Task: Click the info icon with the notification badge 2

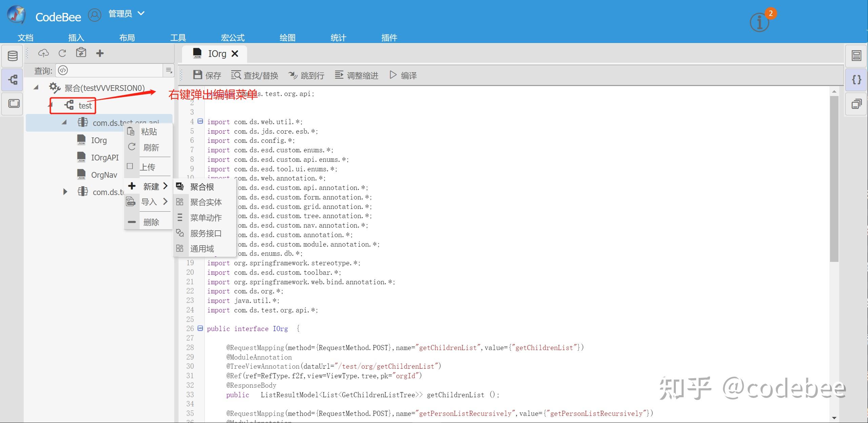Action: point(759,21)
